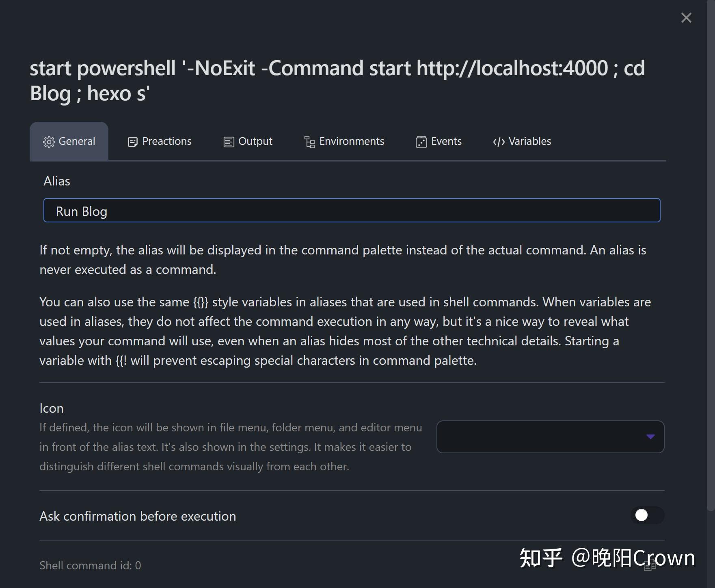Open the Icon selection dropdown
The image size is (715, 588).
550,437
